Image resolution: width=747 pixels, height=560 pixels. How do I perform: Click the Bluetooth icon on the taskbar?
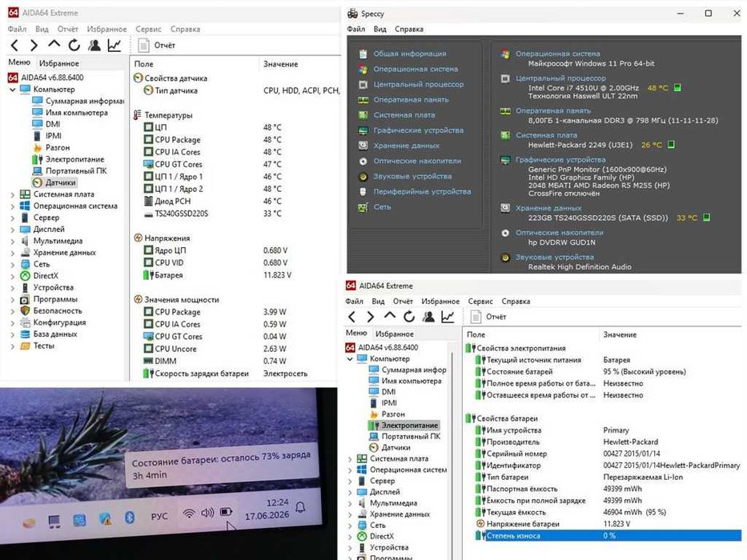click(130, 517)
